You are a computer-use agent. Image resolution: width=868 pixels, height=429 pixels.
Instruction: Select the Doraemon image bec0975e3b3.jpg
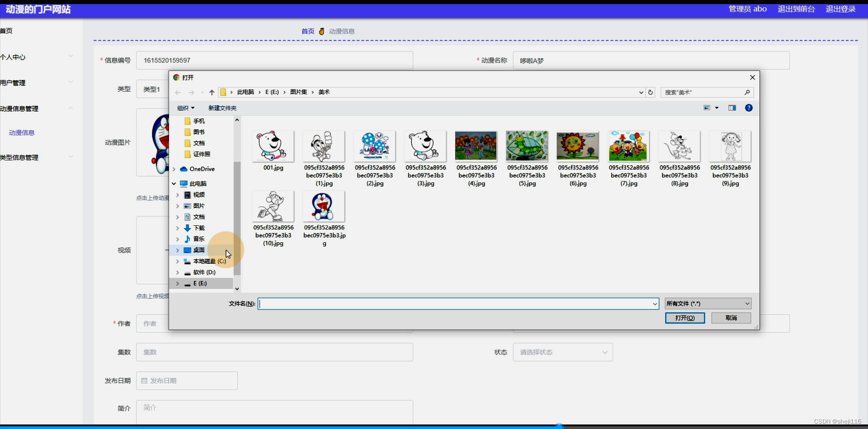[x=324, y=219]
